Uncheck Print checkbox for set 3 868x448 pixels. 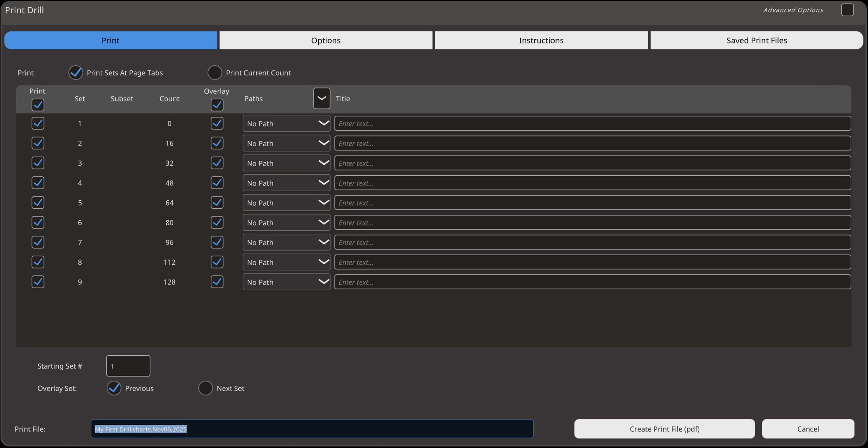coord(38,163)
